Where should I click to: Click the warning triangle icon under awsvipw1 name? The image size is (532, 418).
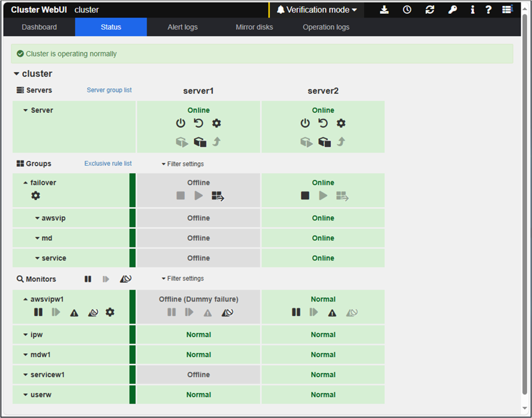click(74, 312)
